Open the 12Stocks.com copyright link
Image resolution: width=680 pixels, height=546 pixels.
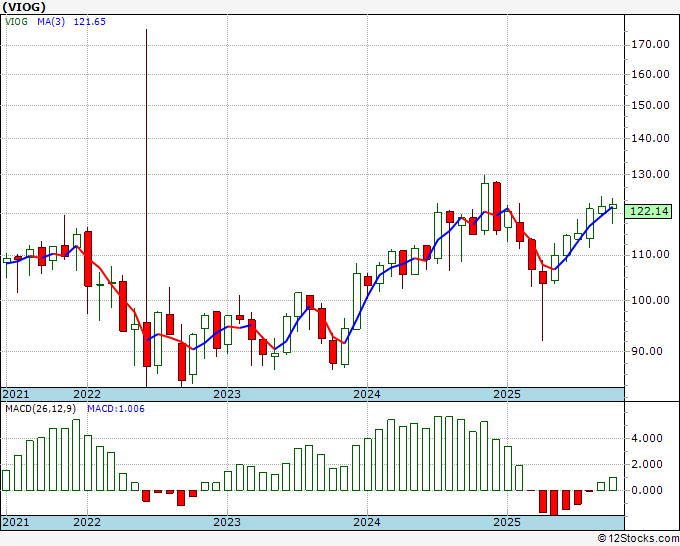tap(638, 539)
